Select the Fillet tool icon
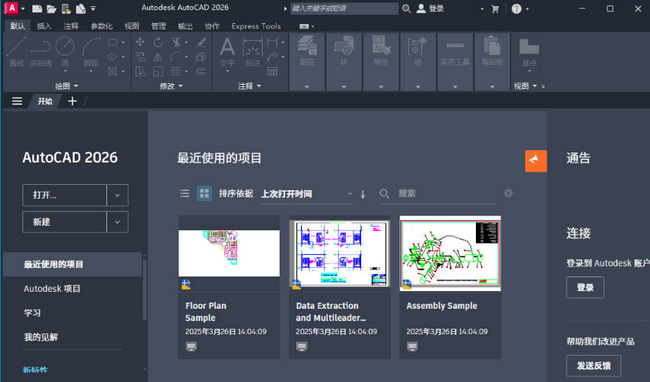The width and height of the screenshot is (650, 382). [176, 57]
